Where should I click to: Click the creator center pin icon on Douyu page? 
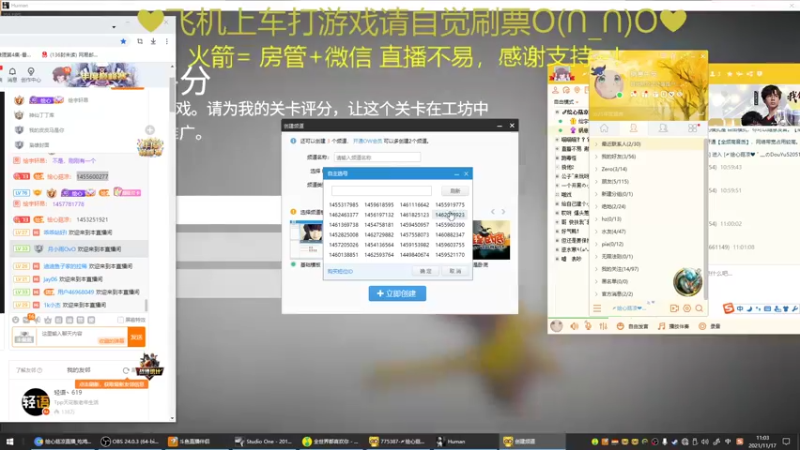click(x=31, y=73)
